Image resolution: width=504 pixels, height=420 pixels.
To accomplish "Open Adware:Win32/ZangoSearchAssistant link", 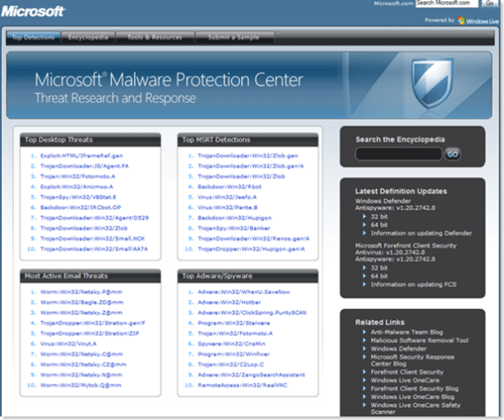I will pyautogui.click(x=251, y=375).
